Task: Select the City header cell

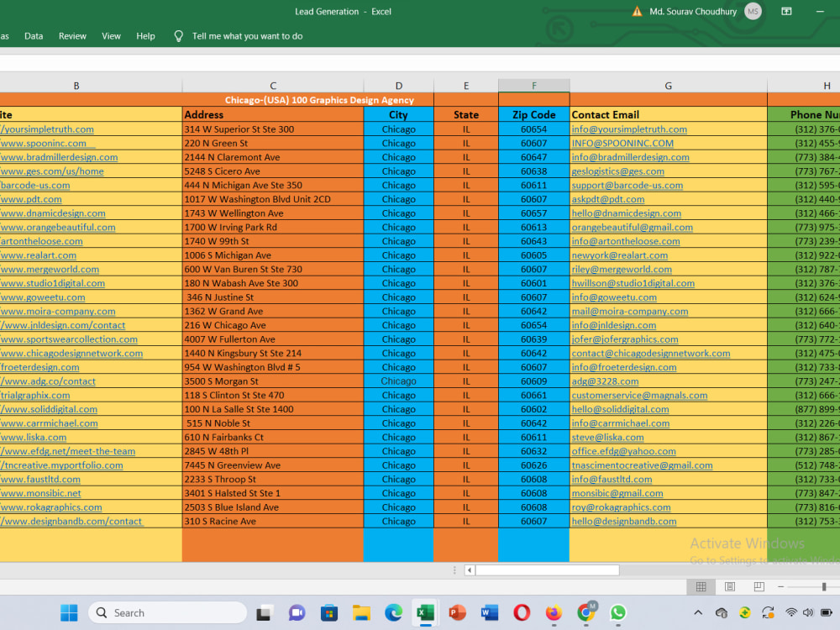Action: click(x=398, y=114)
